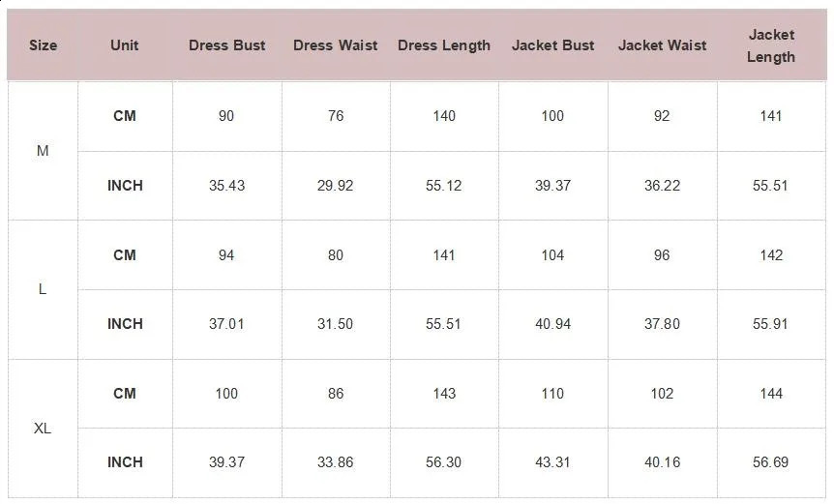
Task: Select the M size row label
Action: pos(43,151)
